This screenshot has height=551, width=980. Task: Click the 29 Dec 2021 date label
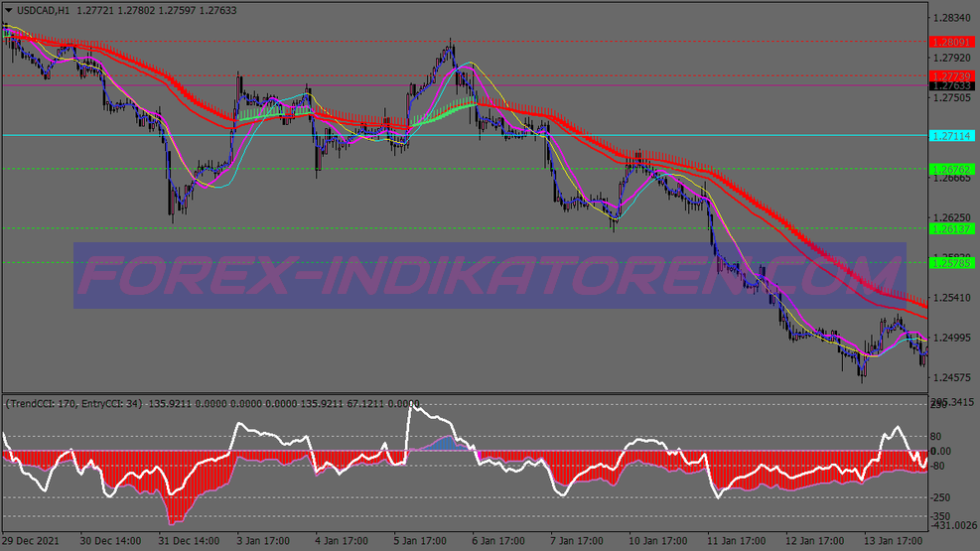click(31, 541)
